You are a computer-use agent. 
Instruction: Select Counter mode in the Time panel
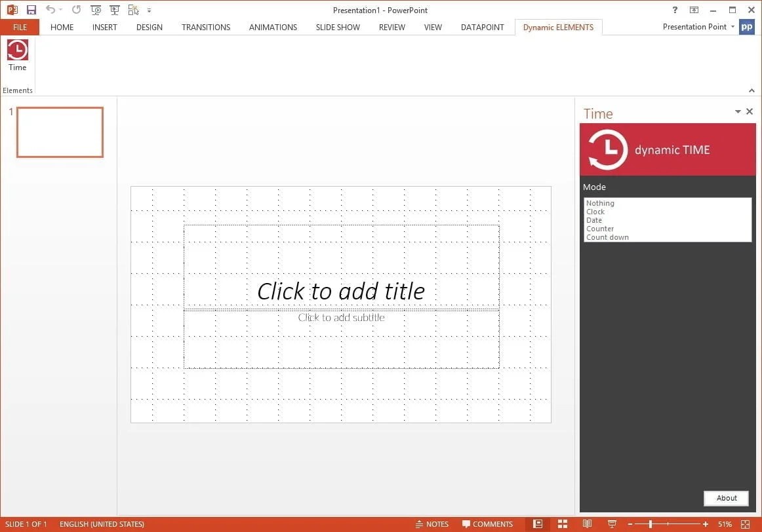click(600, 229)
